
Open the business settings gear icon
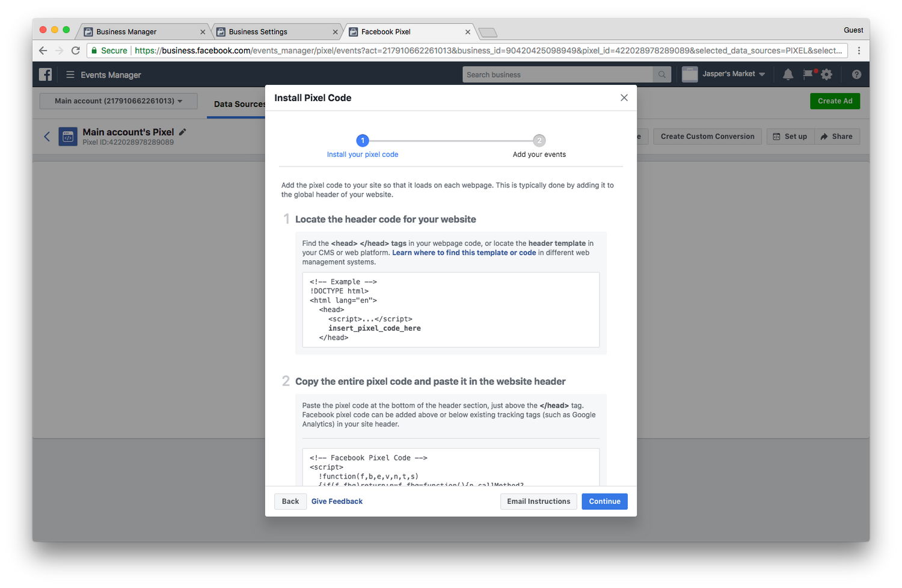click(x=826, y=74)
